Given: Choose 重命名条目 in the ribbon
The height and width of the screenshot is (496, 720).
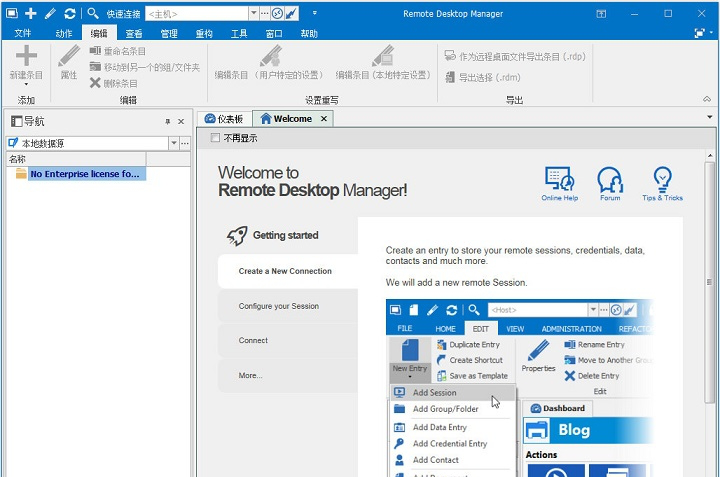Looking at the screenshot, I should click(118, 51).
